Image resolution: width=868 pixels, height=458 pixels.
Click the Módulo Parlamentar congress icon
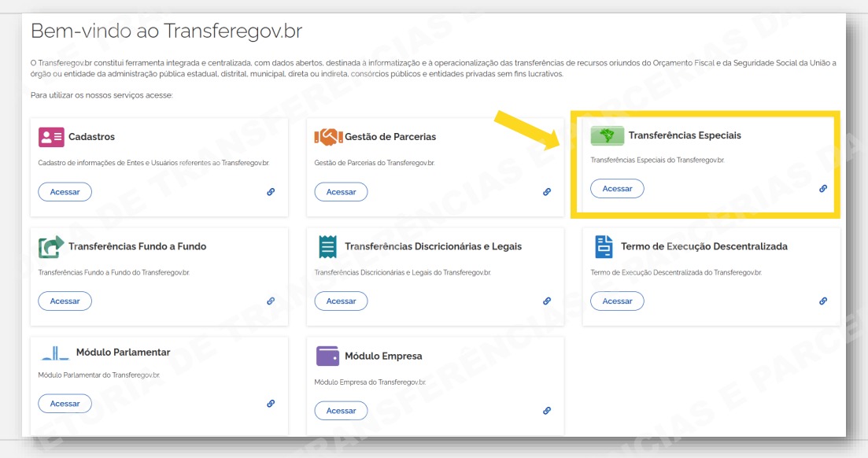55,353
